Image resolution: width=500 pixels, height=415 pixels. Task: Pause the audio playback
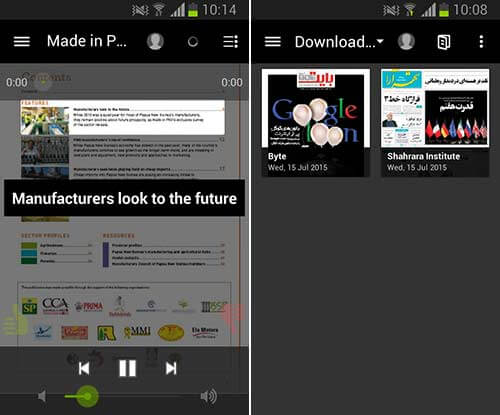point(127,368)
